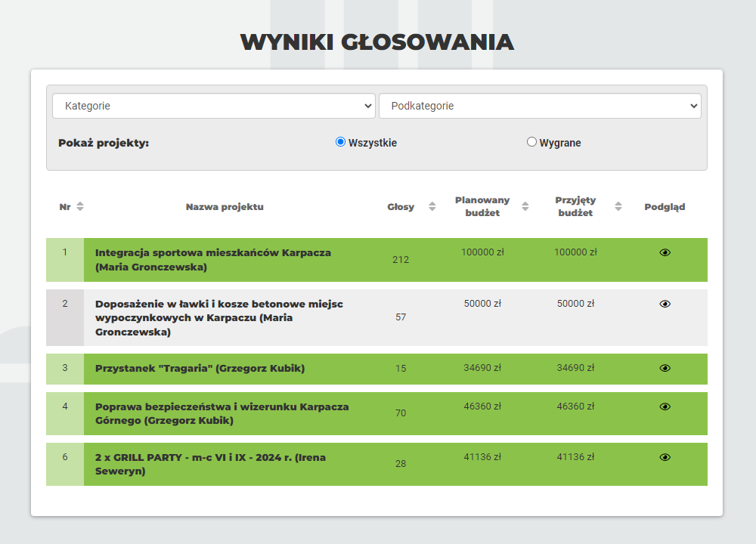756x544 pixels.
Task: Click planned budget 34690 zł cell
Action: 482,368
